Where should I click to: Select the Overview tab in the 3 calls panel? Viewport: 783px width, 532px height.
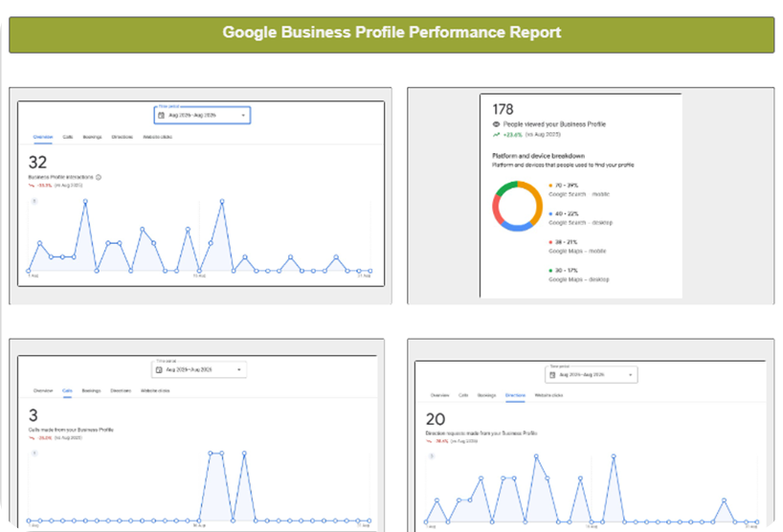click(x=43, y=390)
